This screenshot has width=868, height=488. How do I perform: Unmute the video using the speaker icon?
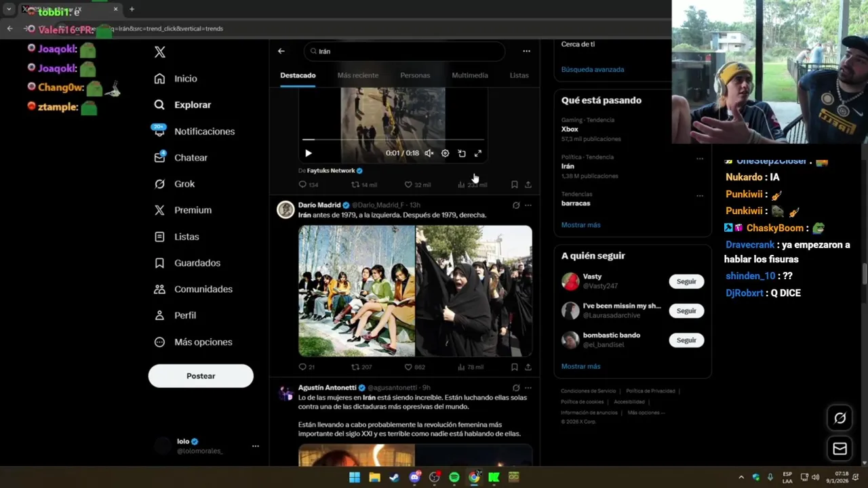pyautogui.click(x=429, y=153)
